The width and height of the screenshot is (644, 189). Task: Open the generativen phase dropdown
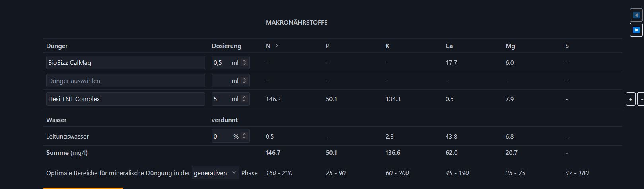215,173
